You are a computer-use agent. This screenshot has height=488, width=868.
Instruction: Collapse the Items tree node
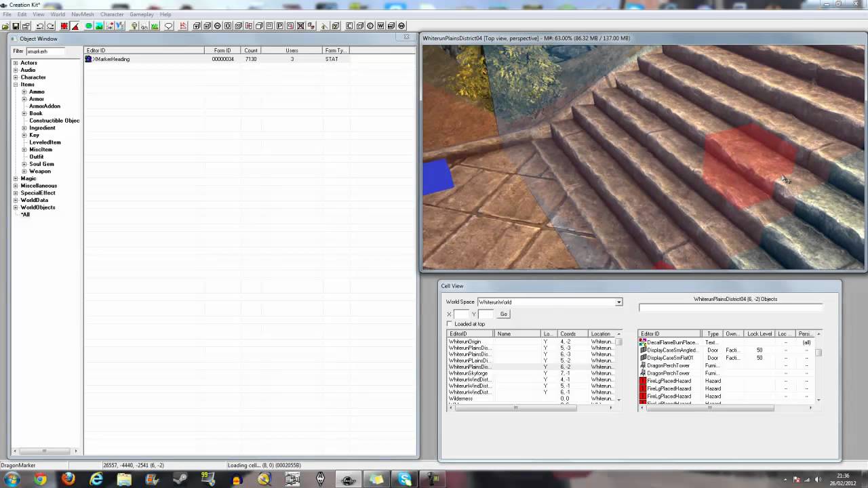coord(16,85)
